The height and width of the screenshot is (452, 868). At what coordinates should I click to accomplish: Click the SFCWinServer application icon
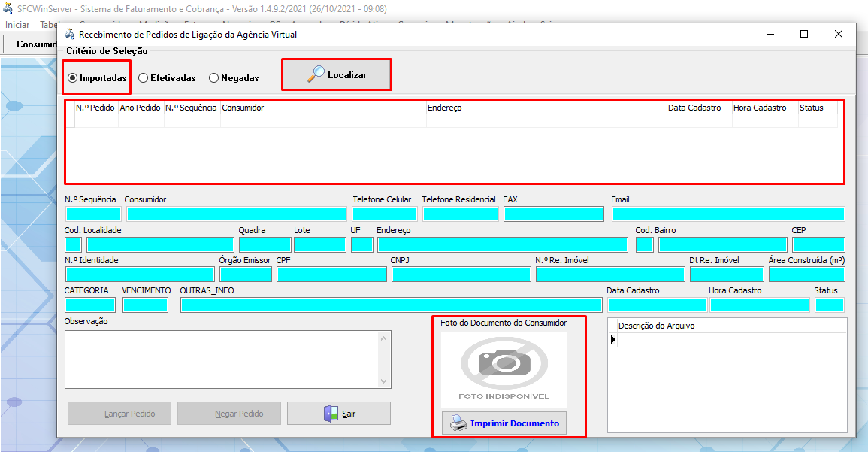pyautogui.click(x=8, y=9)
